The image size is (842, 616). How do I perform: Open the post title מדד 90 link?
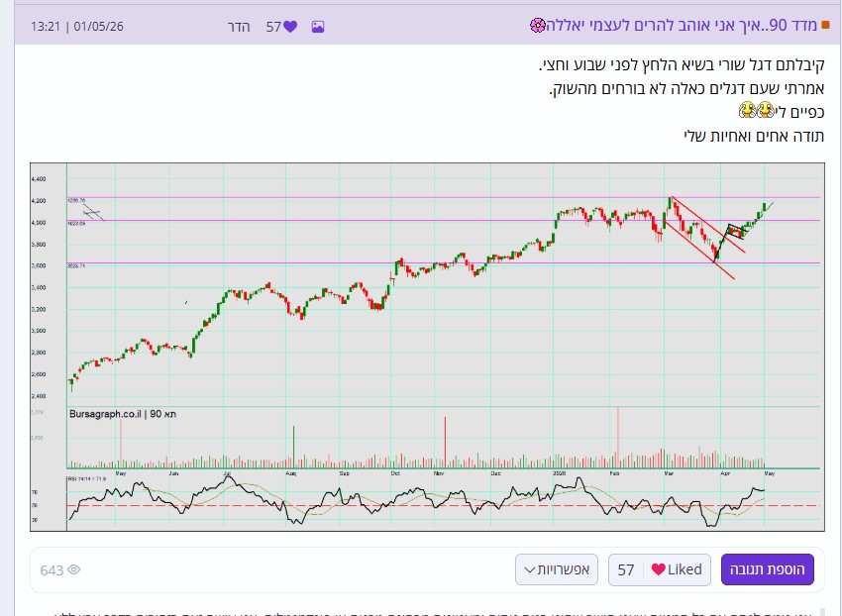[681, 25]
